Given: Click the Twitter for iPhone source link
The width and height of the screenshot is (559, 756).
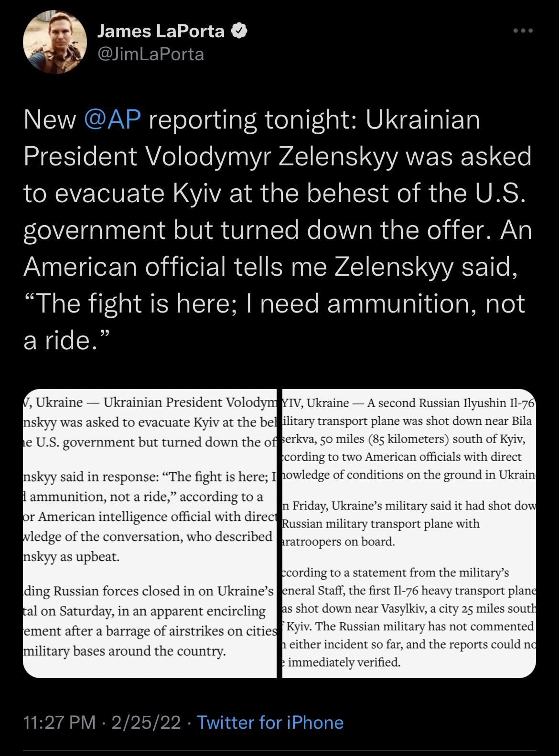Looking at the screenshot, I should point(270,722).
